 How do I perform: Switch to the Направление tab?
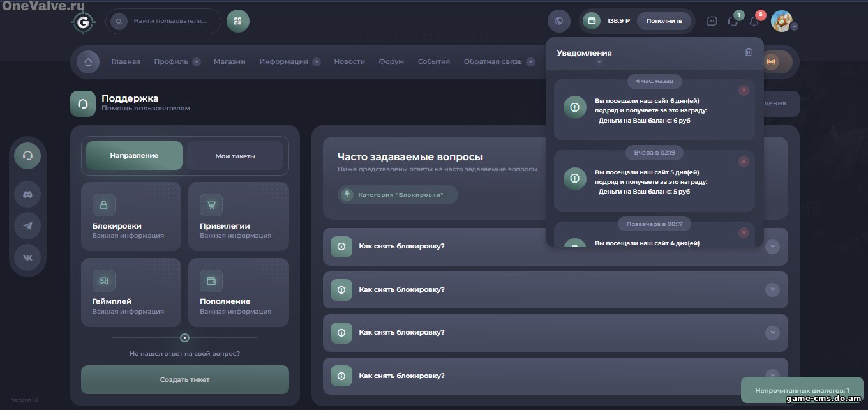(x=134, y=155)
